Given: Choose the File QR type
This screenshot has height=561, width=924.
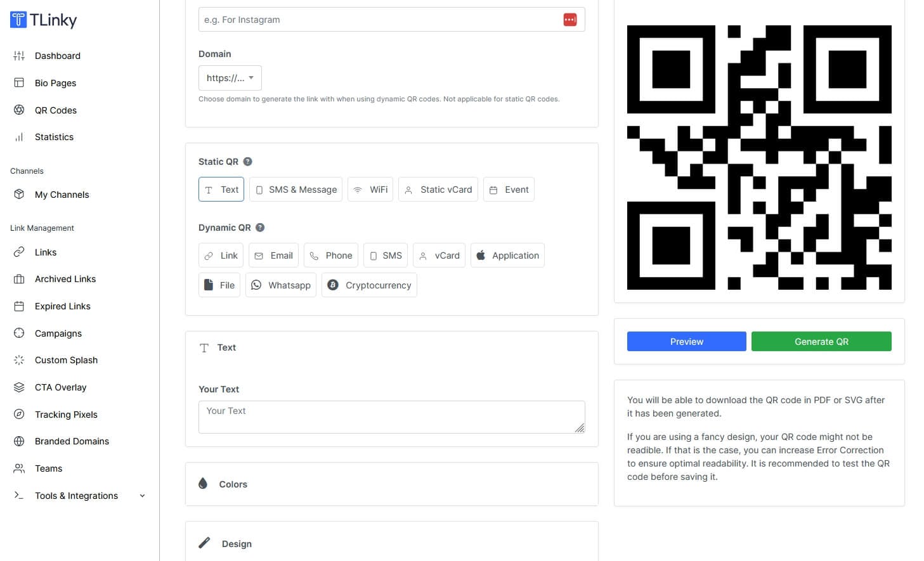Looking at the screenshot, I should tap(219, 285).
